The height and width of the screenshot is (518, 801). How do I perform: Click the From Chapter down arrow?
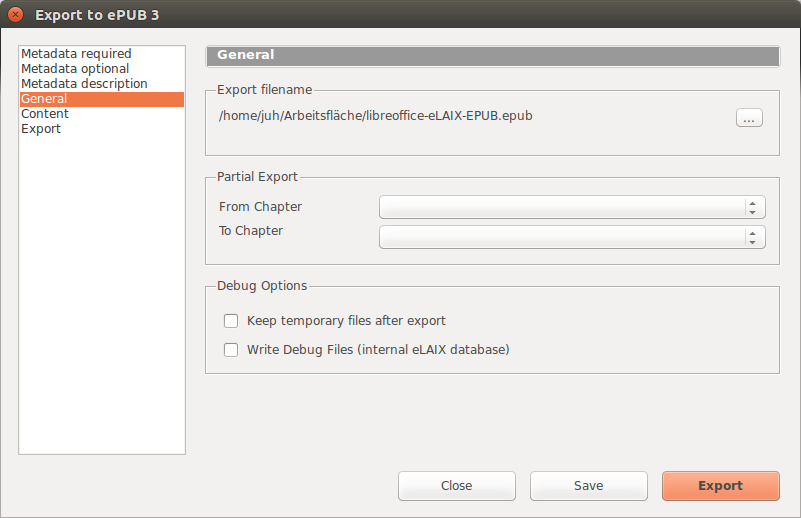(x=752, y=211)
